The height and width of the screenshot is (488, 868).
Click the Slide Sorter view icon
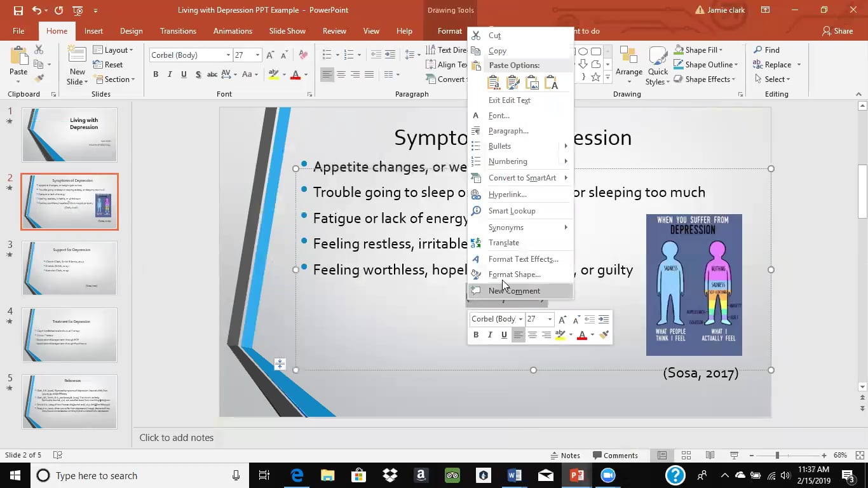[686, 455]
